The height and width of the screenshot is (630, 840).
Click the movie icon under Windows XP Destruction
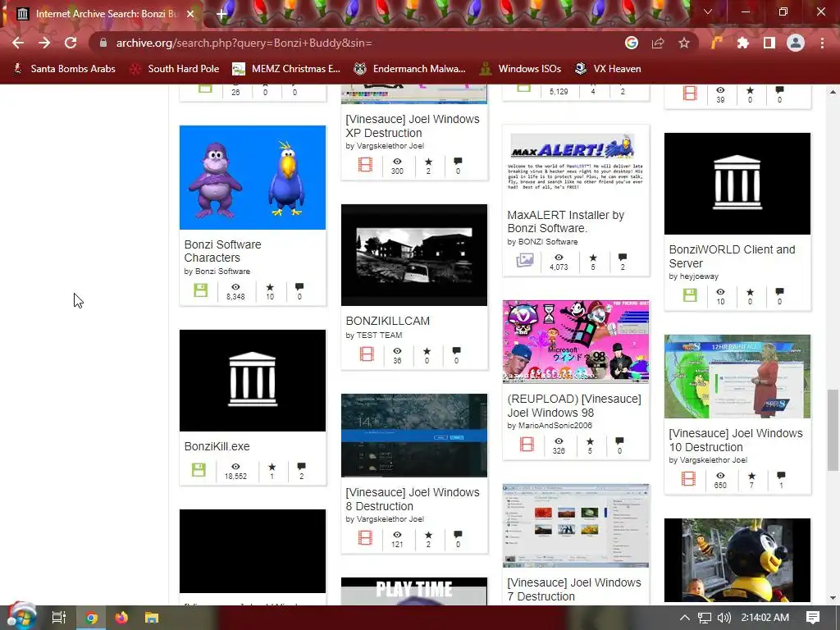pyautogui.click(x=365, y=164)
